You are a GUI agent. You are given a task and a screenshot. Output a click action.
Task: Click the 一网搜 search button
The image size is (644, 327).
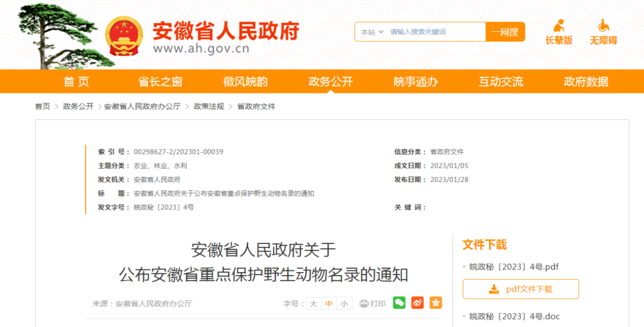pyautogui.click(x=505, y=32)
